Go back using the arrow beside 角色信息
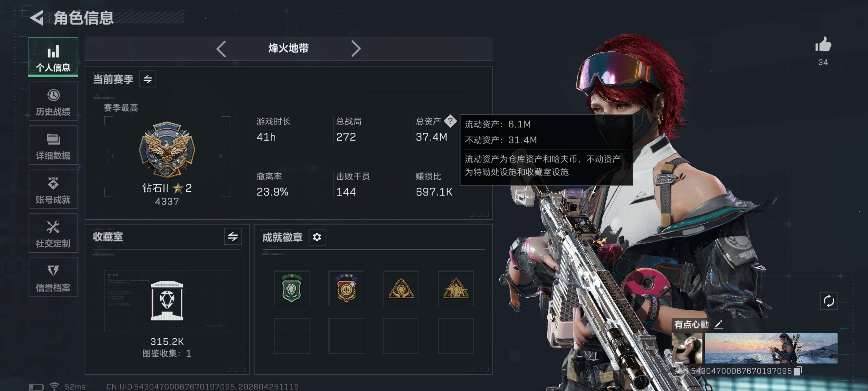The height and width of the screenshot is (391, 868). click(x=37, y=18)
